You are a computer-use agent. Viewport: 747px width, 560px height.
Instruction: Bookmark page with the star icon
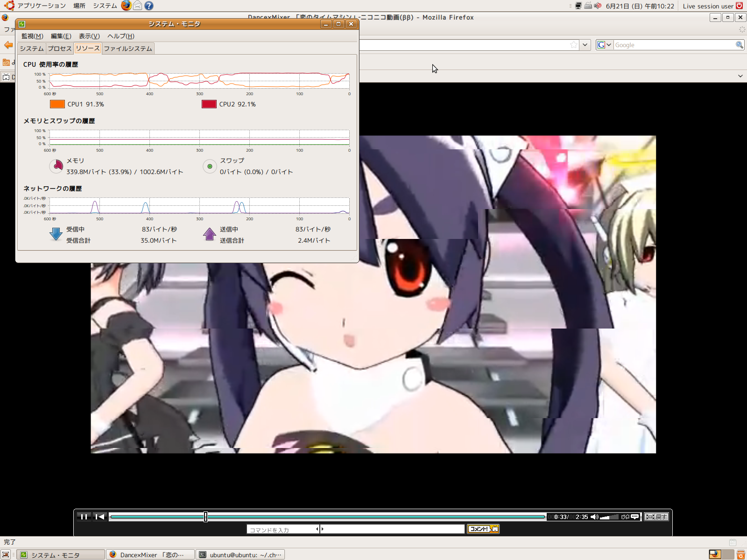point(574,45)
